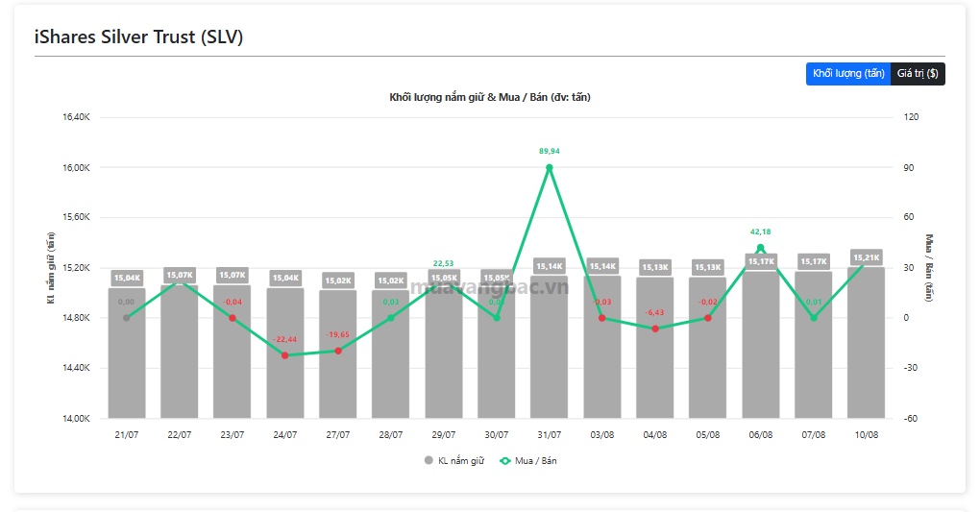Select the -6,43 red data point
Image resolution: width=980 pixels, height=512 pixels.
[655, 329]
